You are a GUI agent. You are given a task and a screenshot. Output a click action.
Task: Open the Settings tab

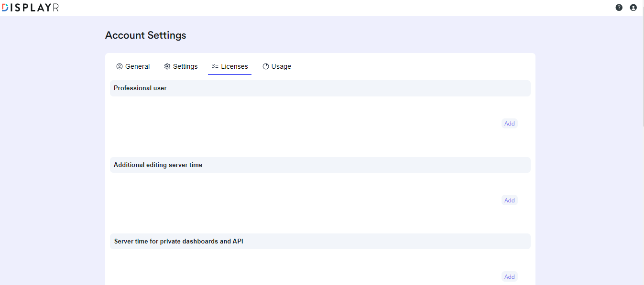181,66
